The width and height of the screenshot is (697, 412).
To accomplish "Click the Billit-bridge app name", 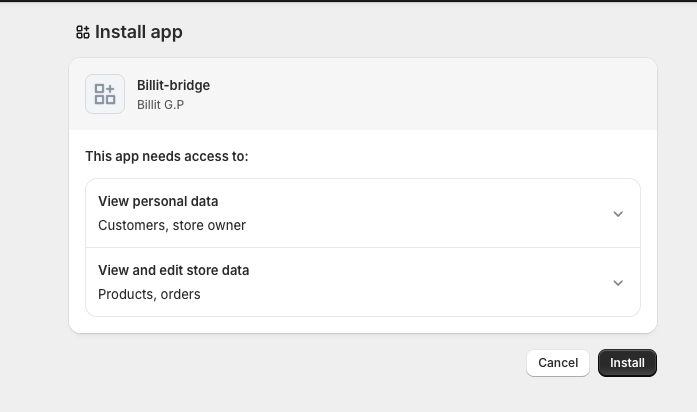I will click(x=173, y=85).
